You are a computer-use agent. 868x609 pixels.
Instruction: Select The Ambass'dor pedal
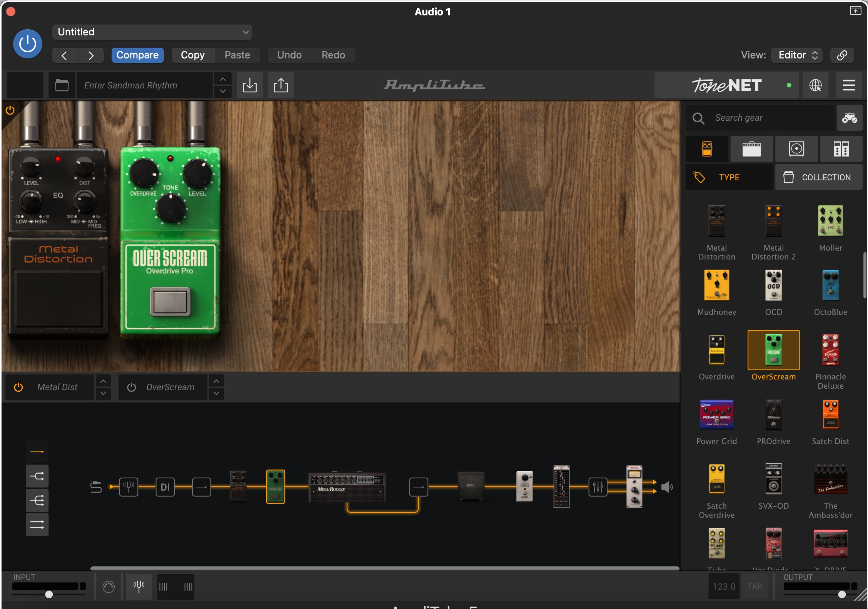coord(831,479)
